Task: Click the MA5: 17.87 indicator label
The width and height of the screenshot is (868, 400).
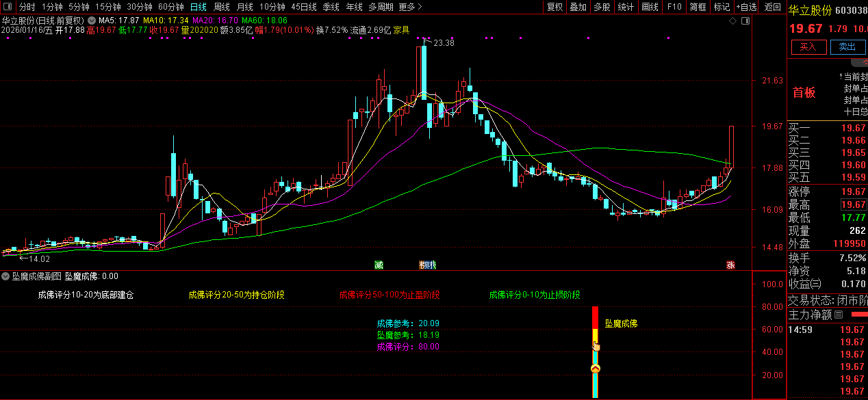Action: [x=118, y=21]
